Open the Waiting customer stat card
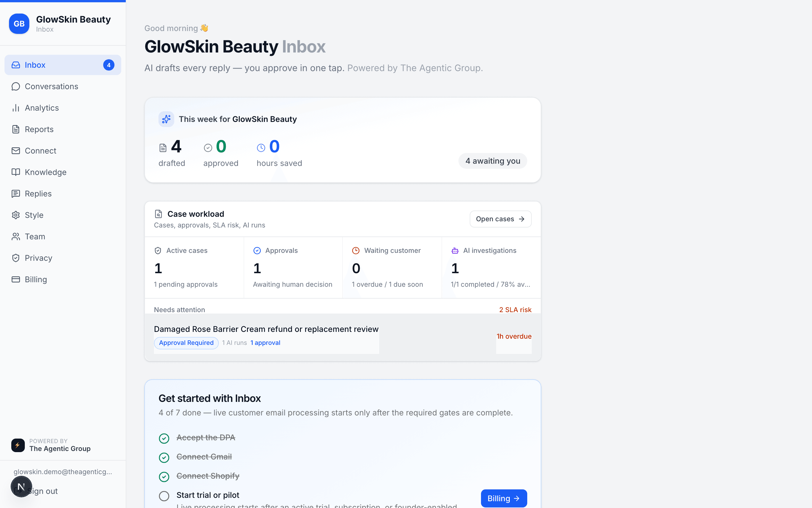812x508 pixels. 392,268
